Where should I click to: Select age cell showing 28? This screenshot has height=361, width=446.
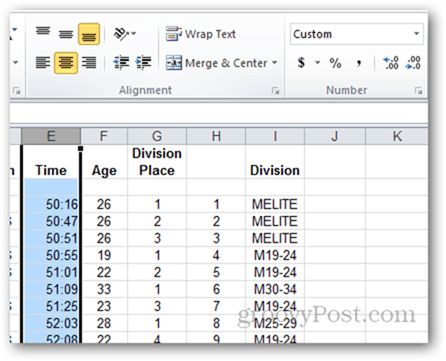tap(104, 323)
